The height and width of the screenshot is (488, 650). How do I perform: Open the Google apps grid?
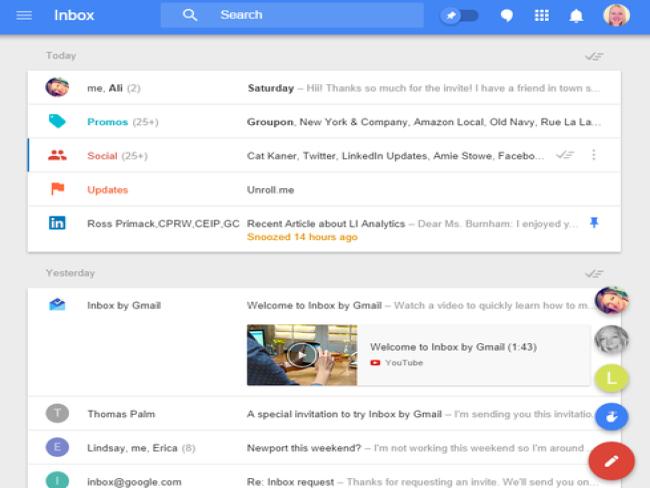point(541,16)
